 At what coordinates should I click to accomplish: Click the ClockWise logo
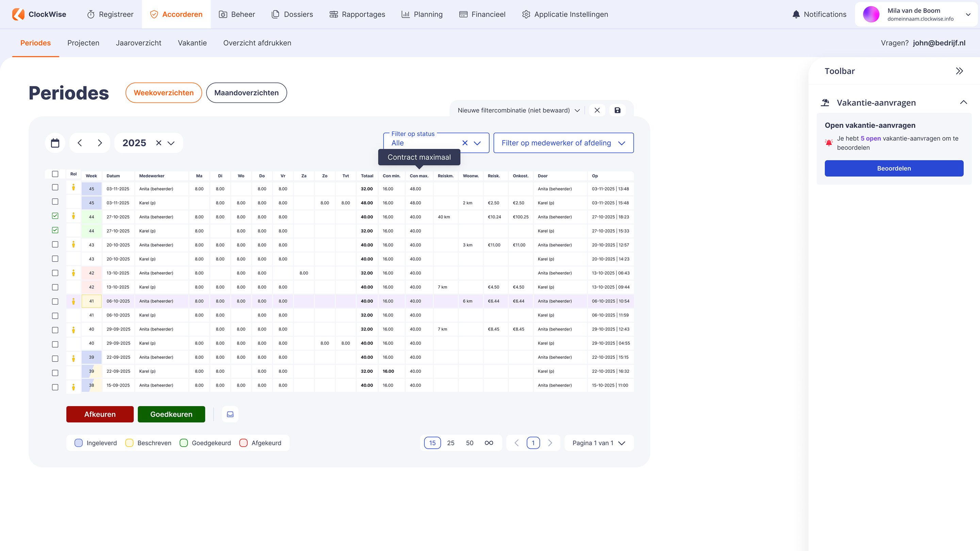pos(39,14)
